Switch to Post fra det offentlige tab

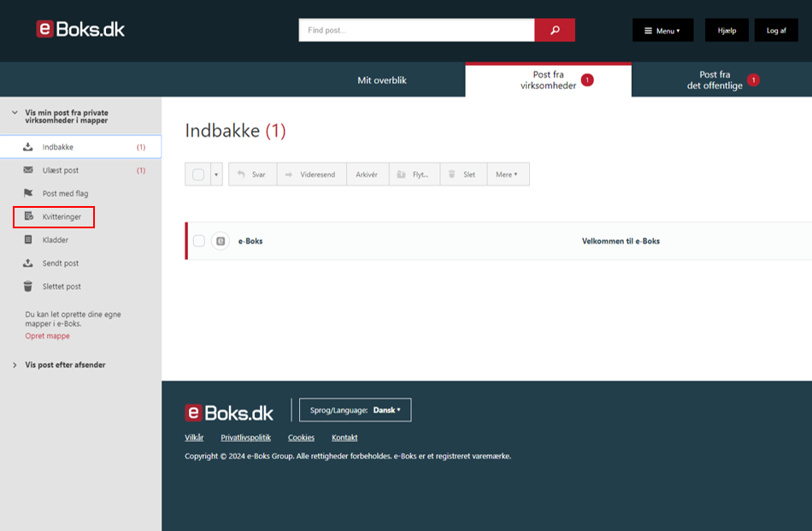(x=722, y=80)
